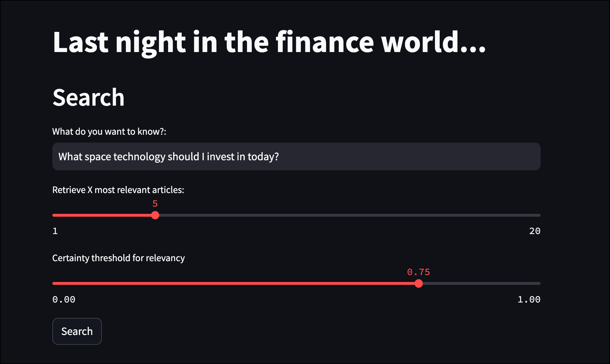
Task: Select the text 'What space technology should I invest in today?'
Action: (168, 156)
